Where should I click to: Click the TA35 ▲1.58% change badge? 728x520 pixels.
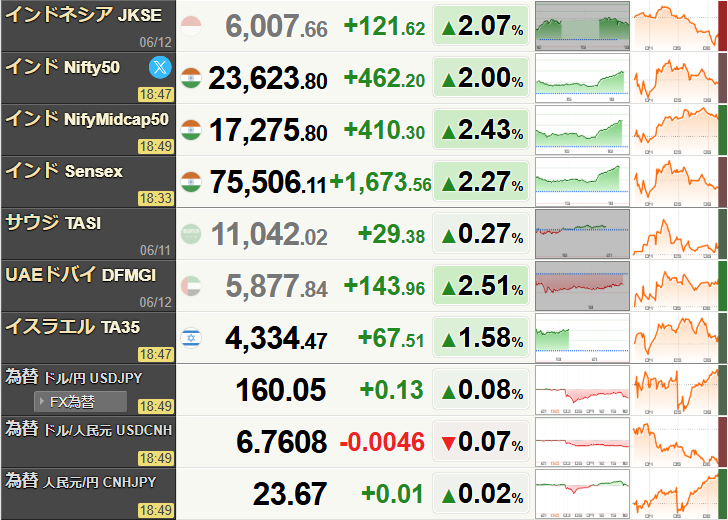click(481, 338)
